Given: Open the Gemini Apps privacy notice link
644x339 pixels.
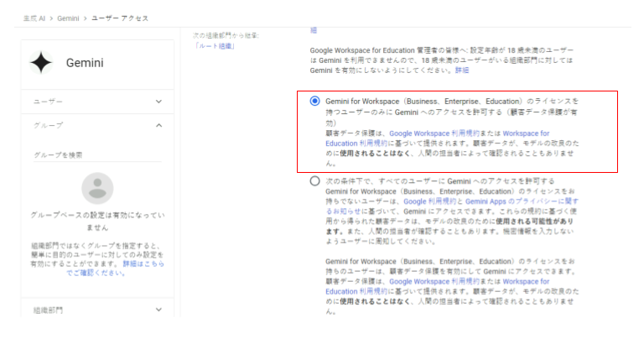Looking at the screenshot, I should [x=452, y=206].
